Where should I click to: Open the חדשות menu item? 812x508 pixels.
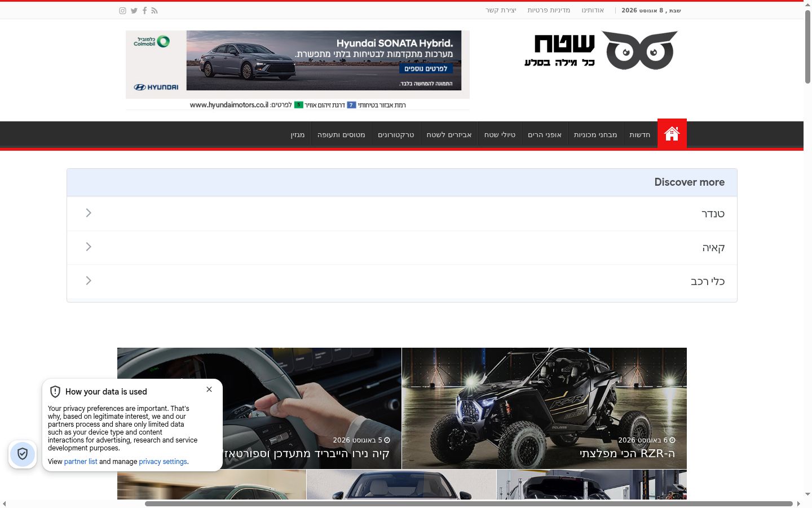click(x=640, y=134)
